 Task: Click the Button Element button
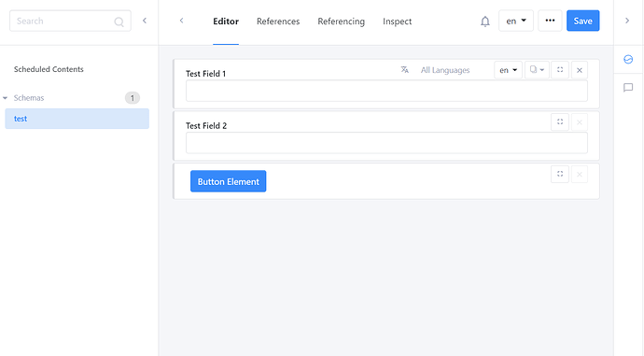228,181
